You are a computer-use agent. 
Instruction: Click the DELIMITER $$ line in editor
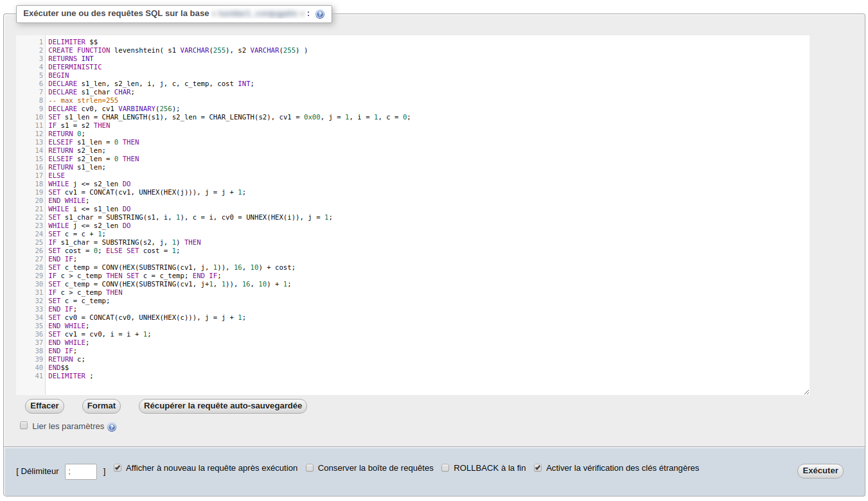(71, 41)
